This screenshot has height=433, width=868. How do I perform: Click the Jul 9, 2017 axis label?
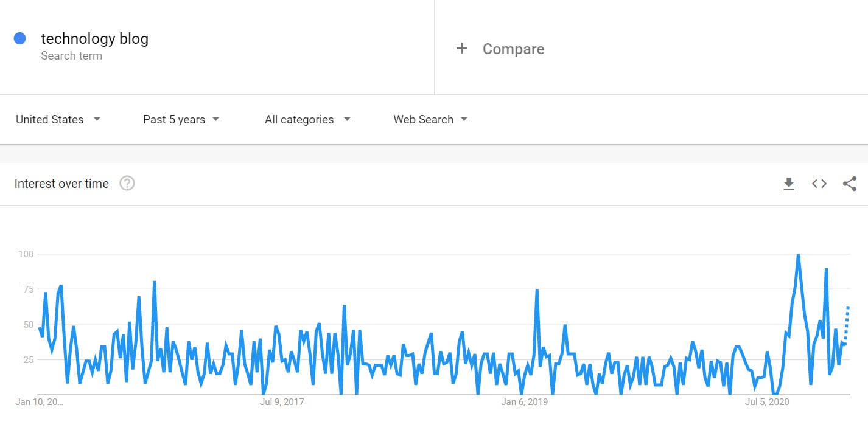point(282,402)
